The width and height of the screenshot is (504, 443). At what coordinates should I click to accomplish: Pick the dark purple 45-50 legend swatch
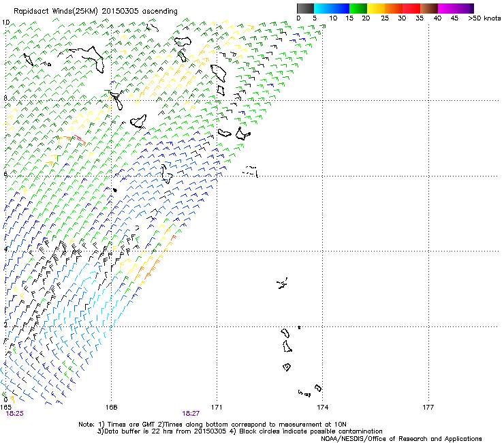[x=464, y=8]
